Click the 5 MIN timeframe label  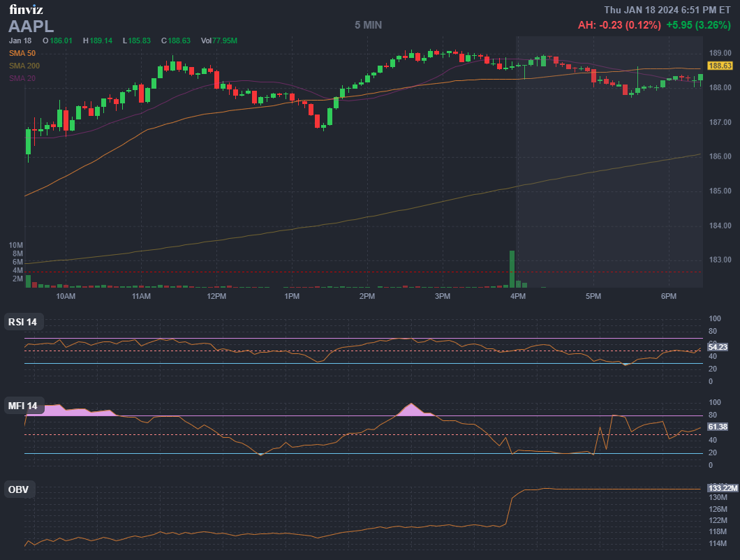coord(368,25)
